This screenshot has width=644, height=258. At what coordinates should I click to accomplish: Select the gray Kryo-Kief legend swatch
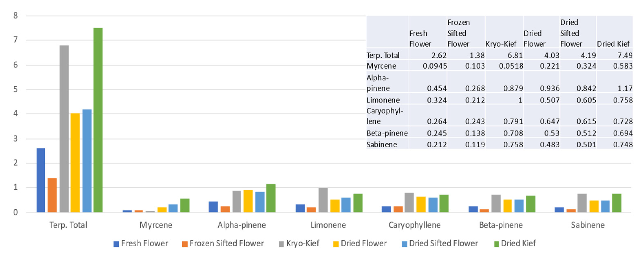tap(281, 244)
